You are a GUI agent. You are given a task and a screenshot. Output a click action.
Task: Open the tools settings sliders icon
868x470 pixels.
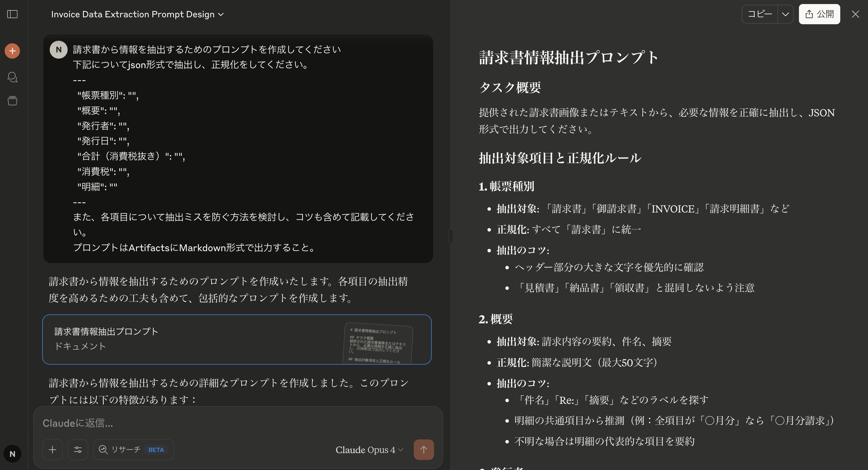point(78,450)
